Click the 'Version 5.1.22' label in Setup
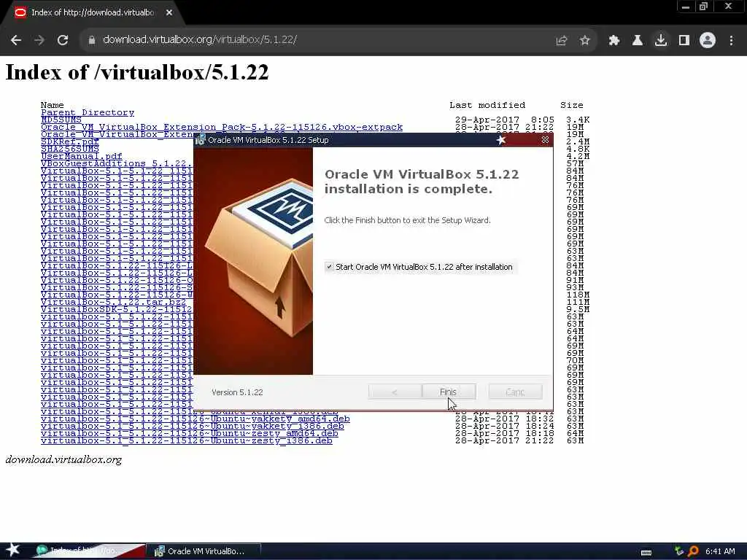Viewport: 747px width, 560px height. (x=237, y=392)
